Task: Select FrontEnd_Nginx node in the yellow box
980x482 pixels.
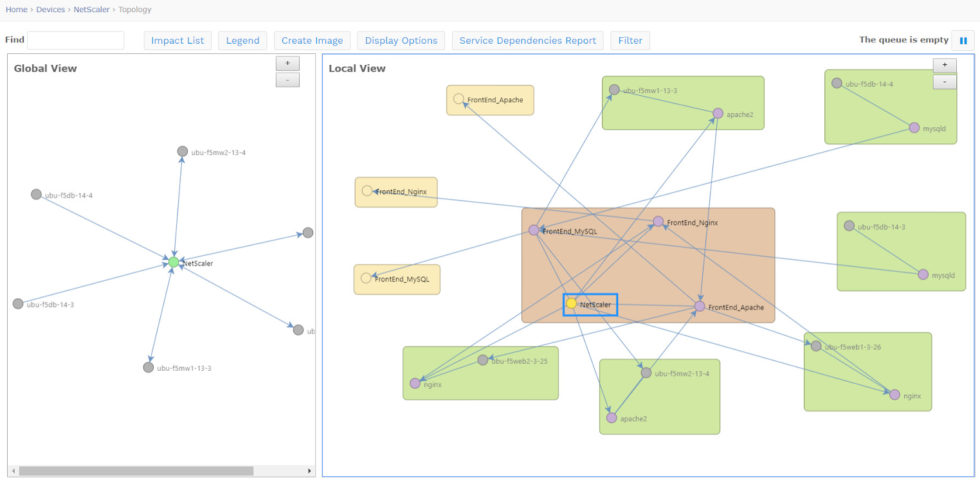Action: [x=367, y=191]
